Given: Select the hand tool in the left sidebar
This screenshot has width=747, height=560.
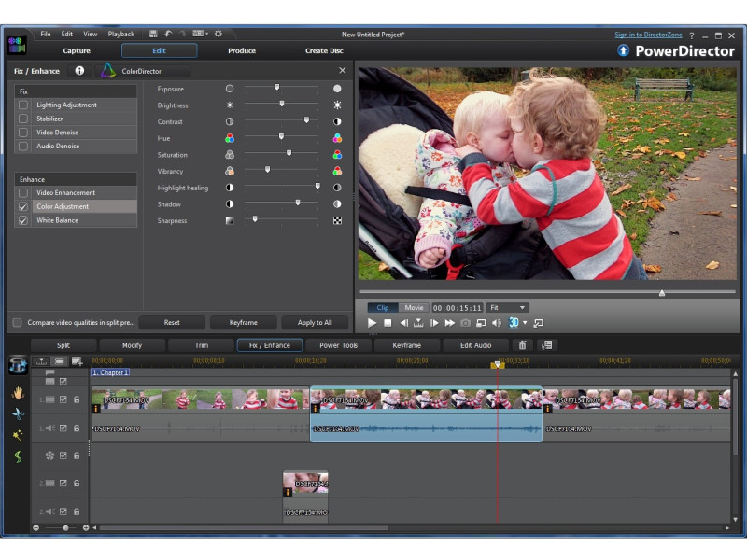Looking at the screenshot, I should (x=18, y=393).
